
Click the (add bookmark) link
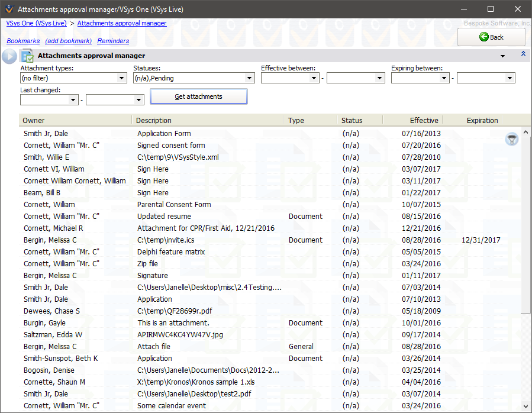point(68,41)
